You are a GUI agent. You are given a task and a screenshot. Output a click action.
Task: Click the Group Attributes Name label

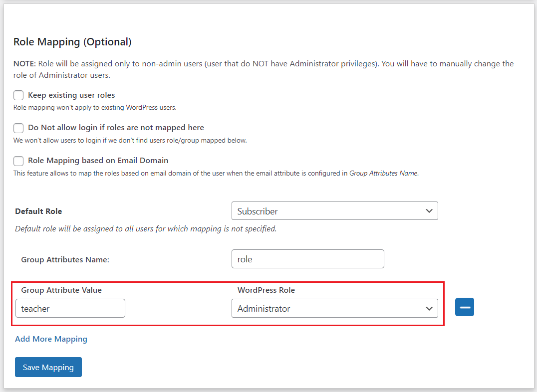tap(65, 259)
